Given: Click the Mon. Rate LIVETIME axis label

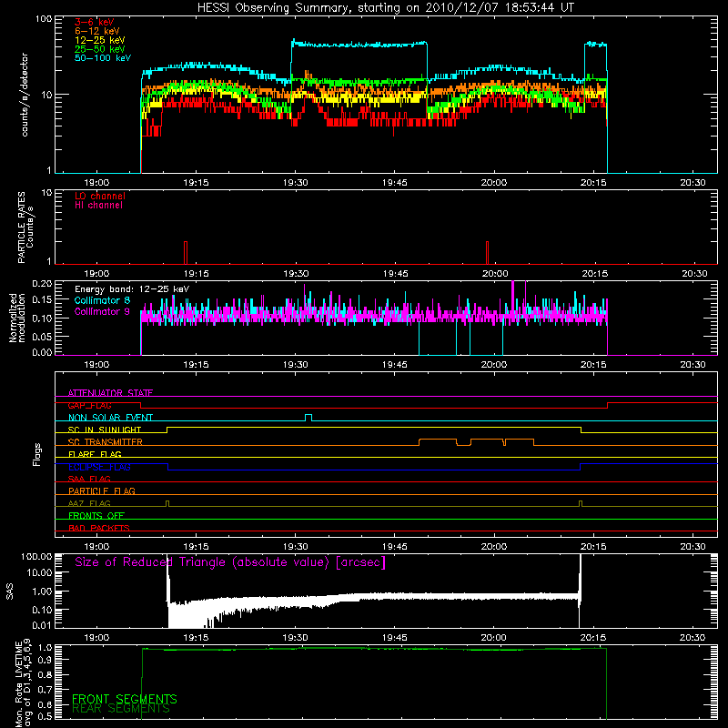Looking at the screenshot, I should [24, 682].
